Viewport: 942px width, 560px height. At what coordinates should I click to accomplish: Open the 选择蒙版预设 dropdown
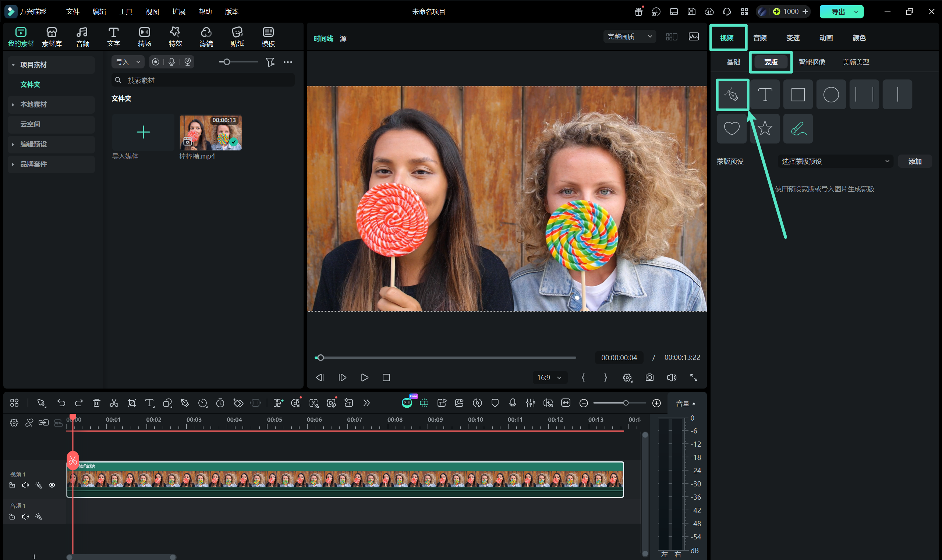point(835,162)
